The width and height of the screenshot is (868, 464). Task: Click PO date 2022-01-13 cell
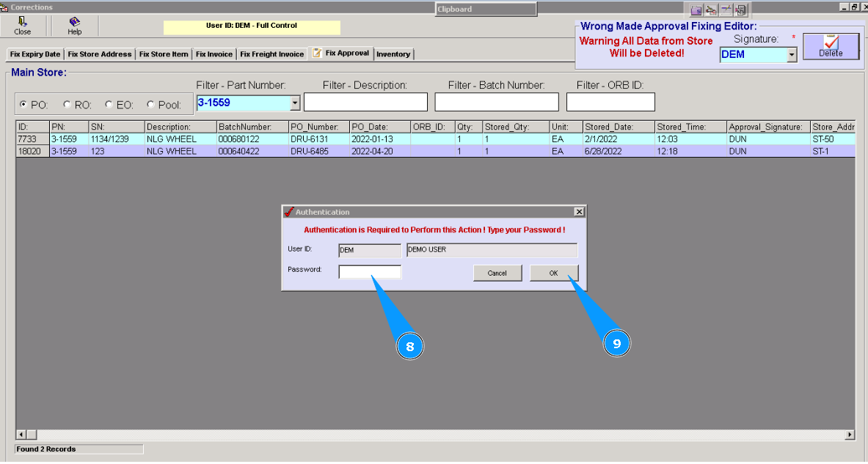(380, 139)
